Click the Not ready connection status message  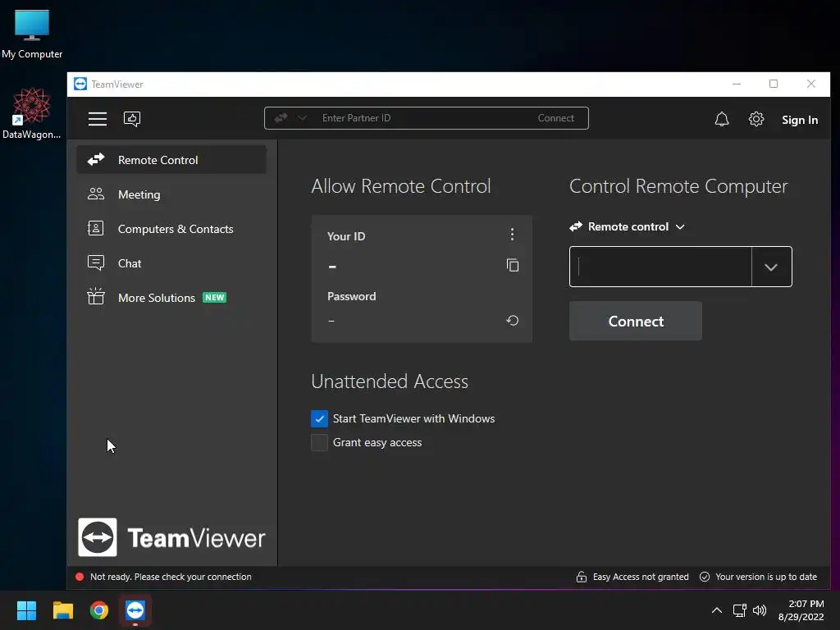171,577
